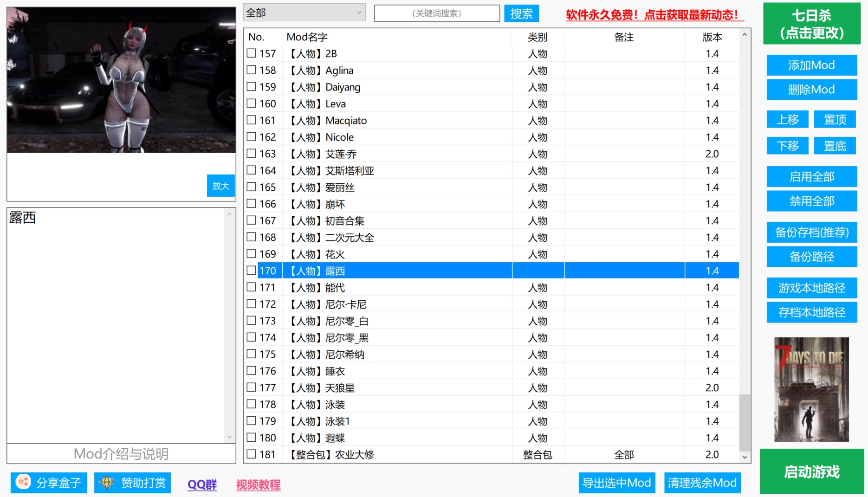Click the keyword search input field

click(437, 13)
